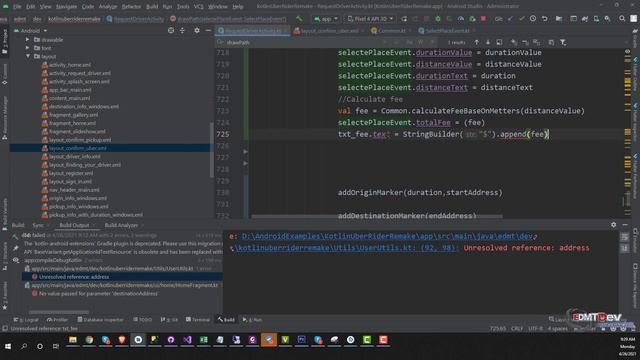Open the Navigate menu
This screenshot has height=360, width=640.
[66, 7]
